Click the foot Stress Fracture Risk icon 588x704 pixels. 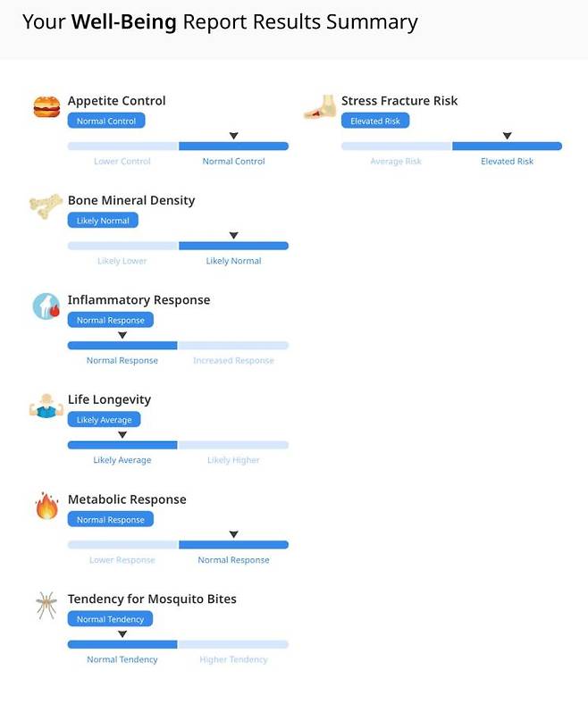[x=319, y=108]
